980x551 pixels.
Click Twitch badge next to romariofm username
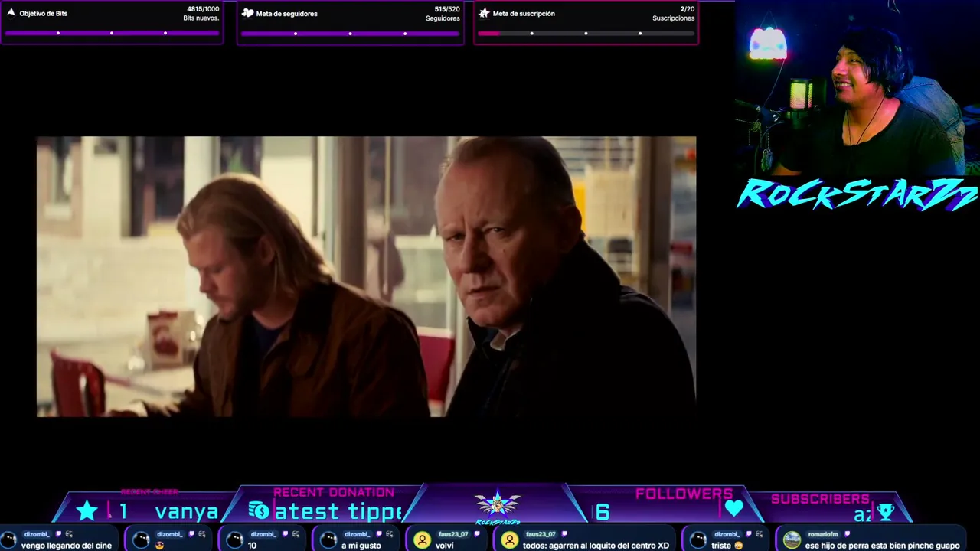coord(847,534)
